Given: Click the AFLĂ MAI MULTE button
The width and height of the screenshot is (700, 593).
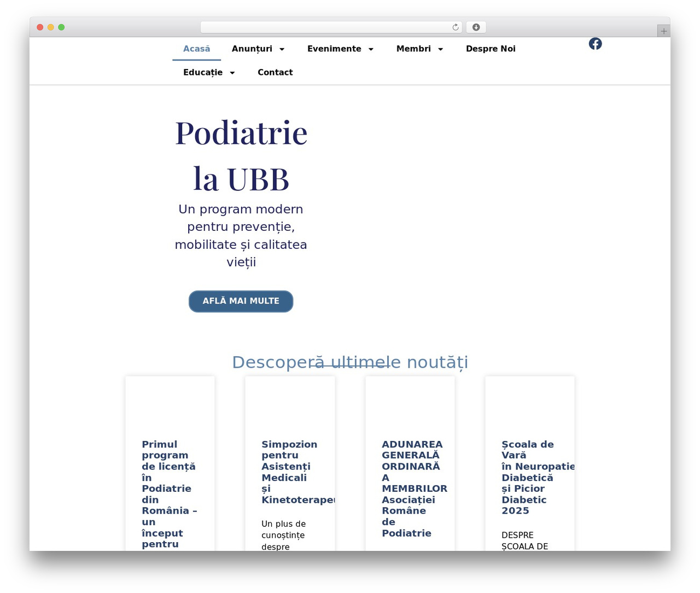Looking at the screenshot, I should [241, 301].
